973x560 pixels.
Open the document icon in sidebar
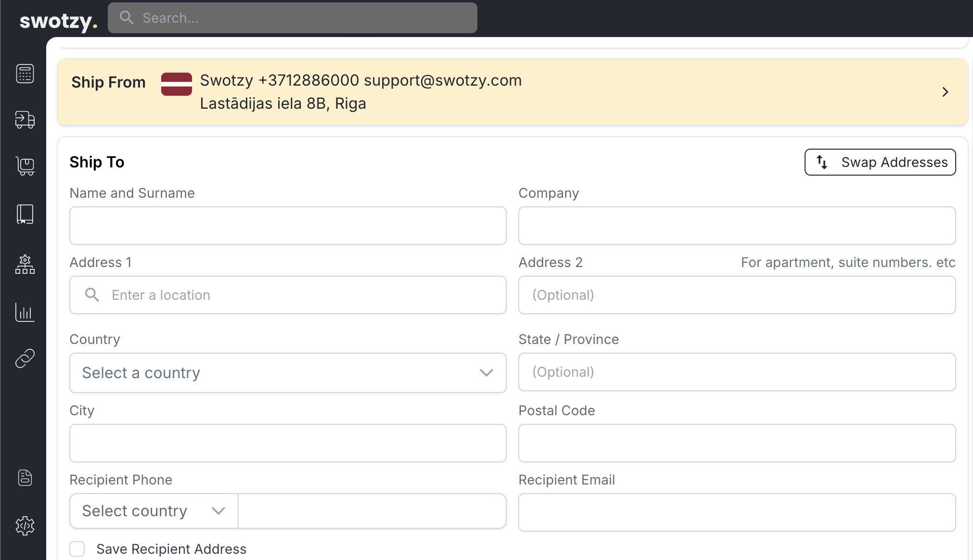pyautogui.click(x=25, y=478)
